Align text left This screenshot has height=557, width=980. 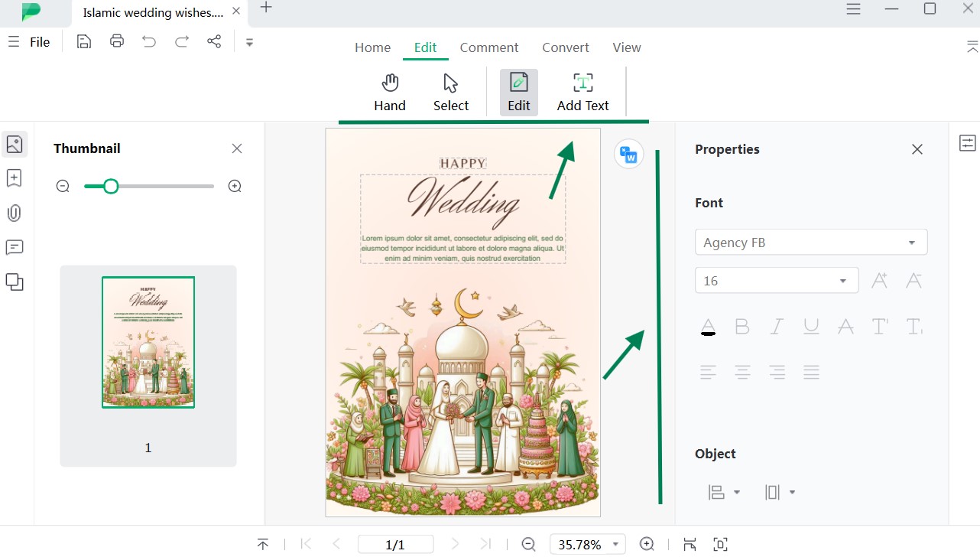pos(708,373)
